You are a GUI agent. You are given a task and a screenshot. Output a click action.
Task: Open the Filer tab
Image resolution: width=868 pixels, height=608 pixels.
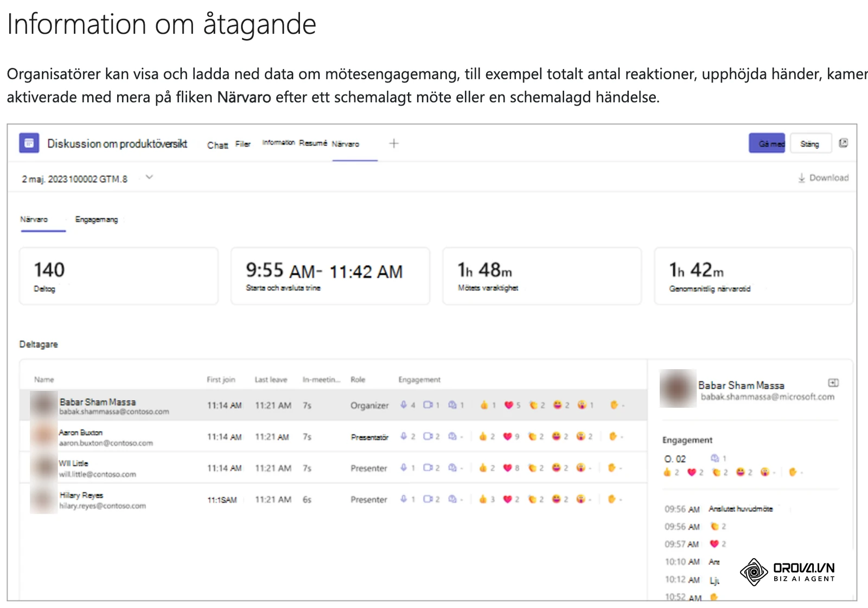click(243, 144)
